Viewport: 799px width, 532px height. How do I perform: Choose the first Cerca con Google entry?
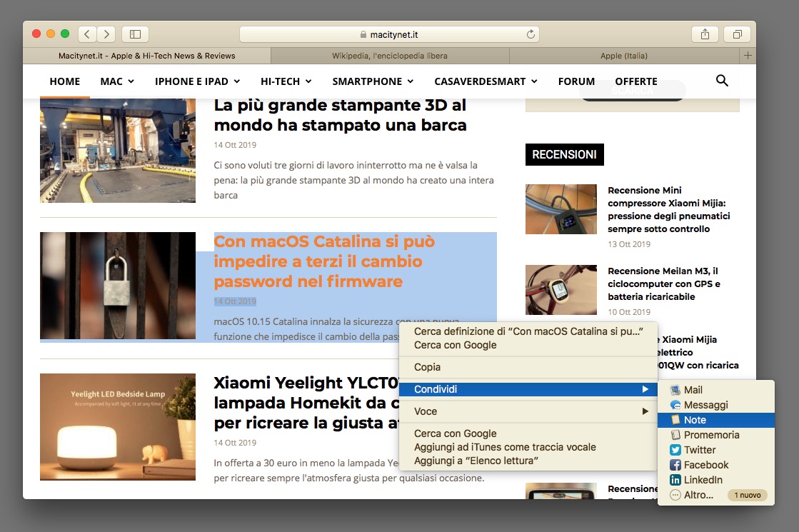pos(528,345)
